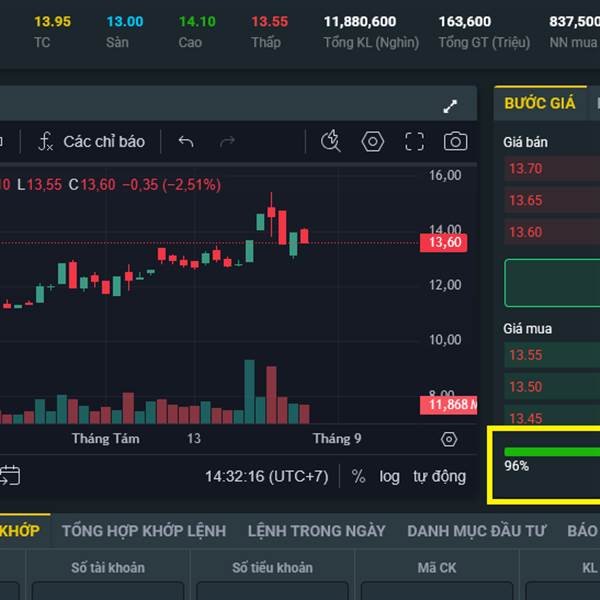Click the undo arrow in the chart toolbar
600x600 pixels.
coord(186,142)
